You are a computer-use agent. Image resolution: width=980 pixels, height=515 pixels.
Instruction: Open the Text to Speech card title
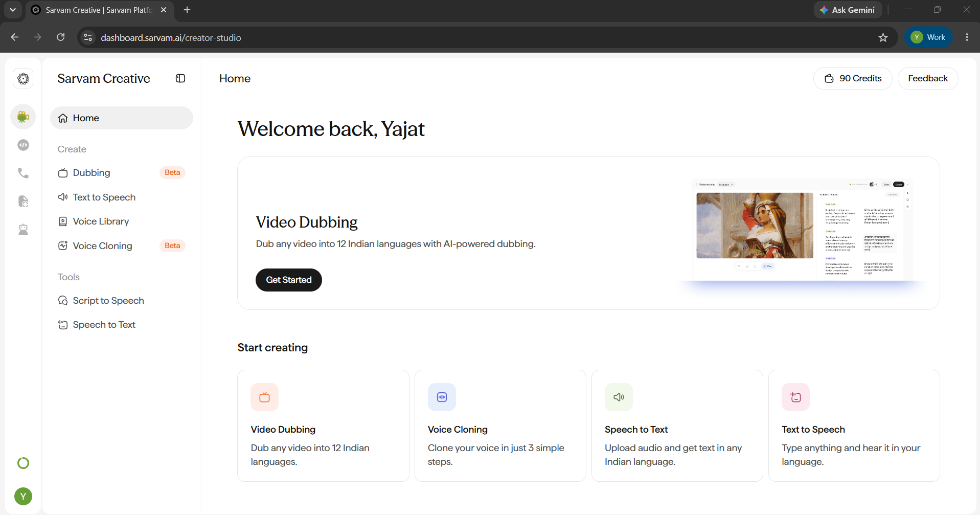click(x=813, y=430)
